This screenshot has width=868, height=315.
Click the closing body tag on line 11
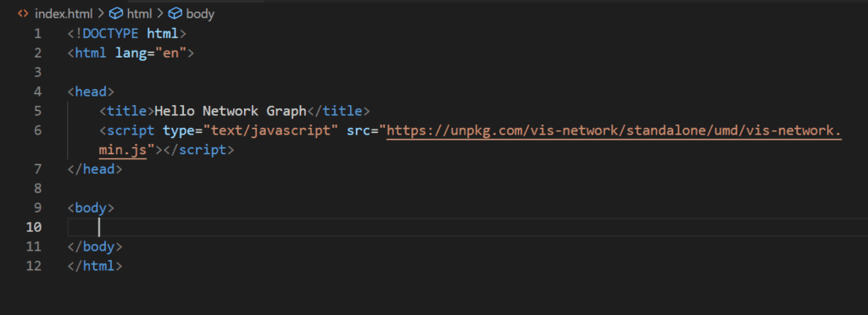[95, 246]
